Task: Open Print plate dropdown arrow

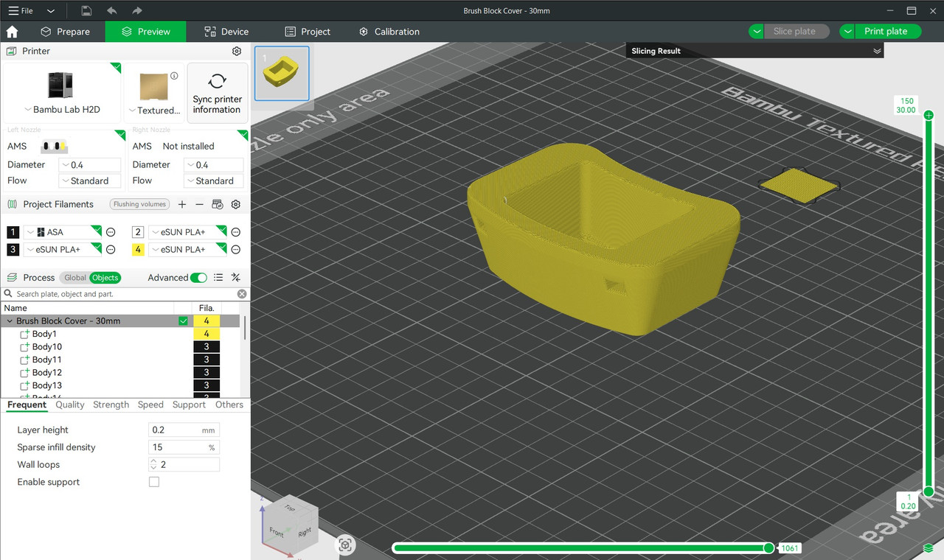Action: tap(847, 32)
